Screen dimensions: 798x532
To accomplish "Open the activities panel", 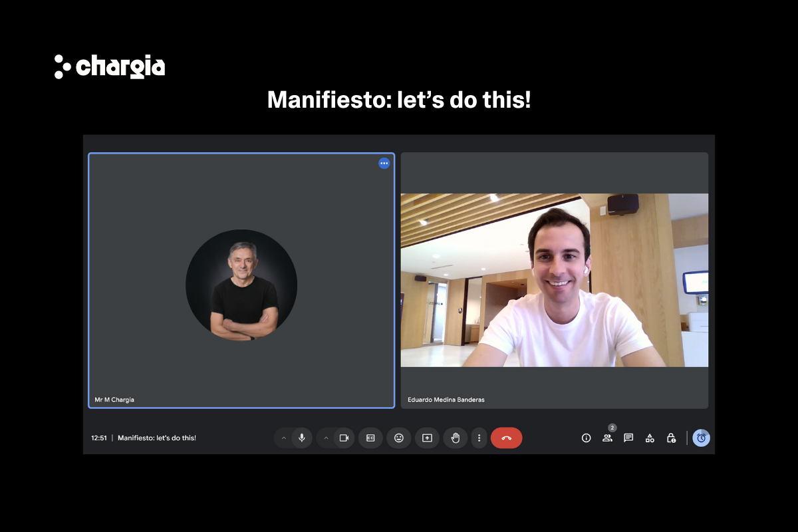I will pos(650,438).
